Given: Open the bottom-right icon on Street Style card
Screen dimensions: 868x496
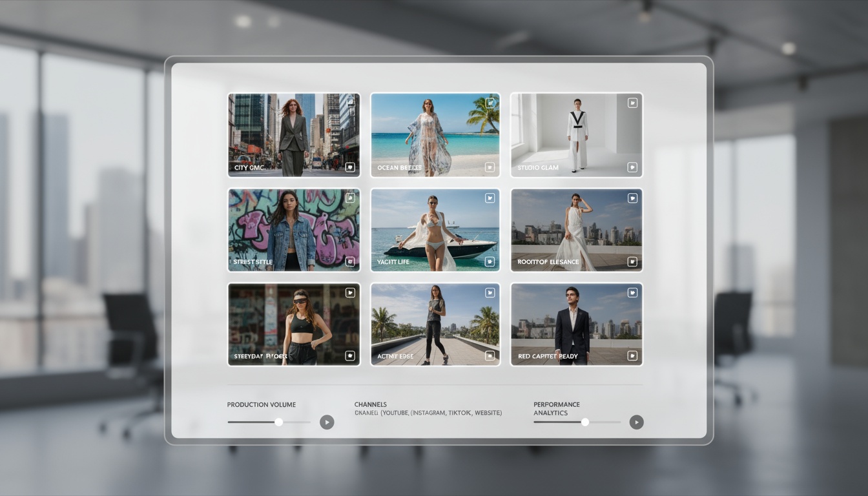Looking at the screenshot, I should click(349, 261).
